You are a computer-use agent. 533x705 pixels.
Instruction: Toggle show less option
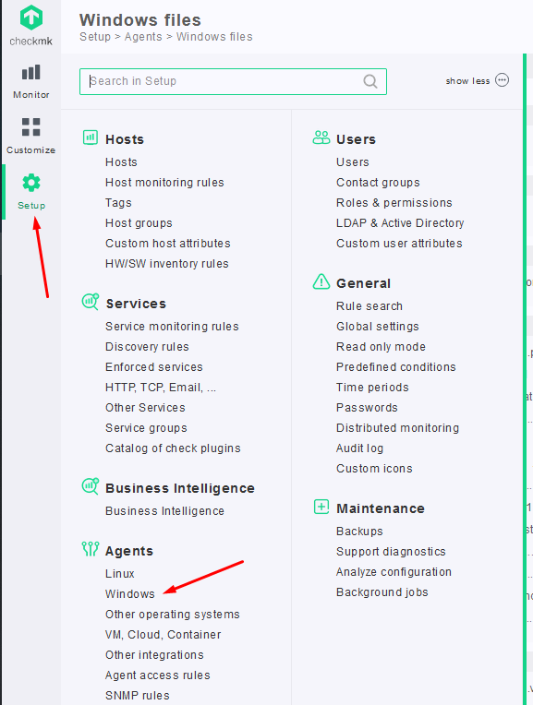coord(477,81)
